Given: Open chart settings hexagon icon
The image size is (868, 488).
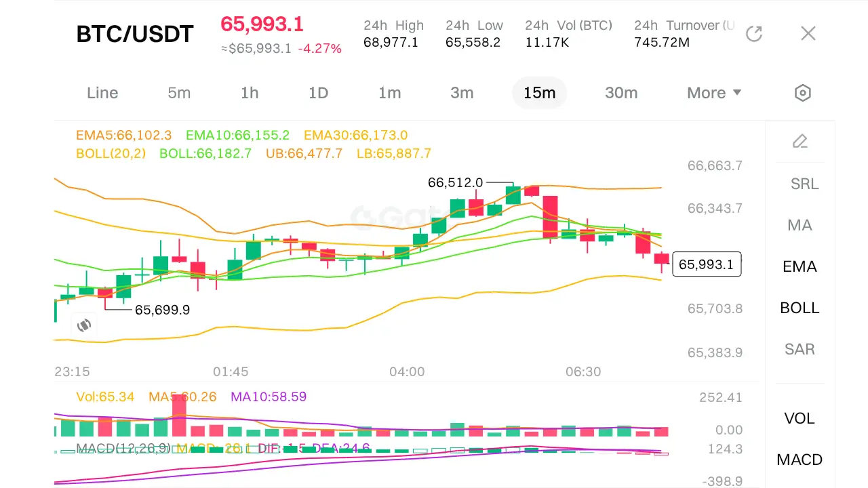Looking at the screenshot, I should 803,93.
